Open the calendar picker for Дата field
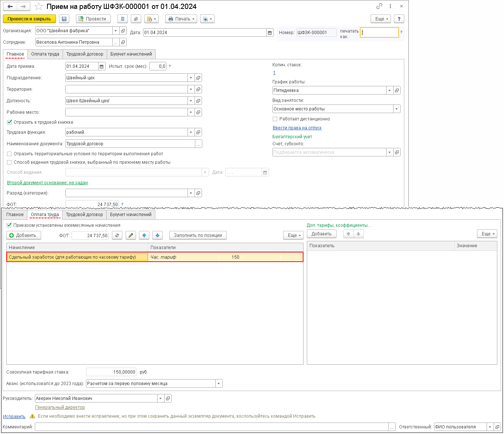504x434 pixels. (x=270, y=33)
